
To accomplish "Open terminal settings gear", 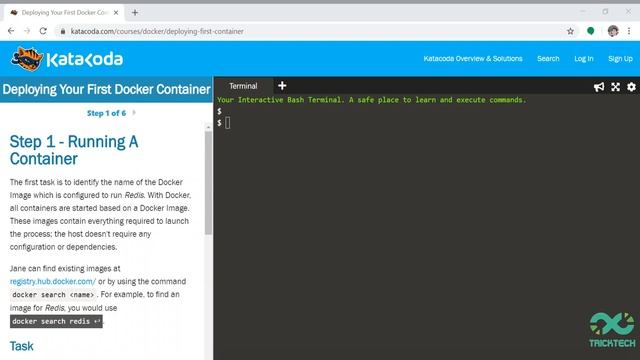I will tap(631, 87).
